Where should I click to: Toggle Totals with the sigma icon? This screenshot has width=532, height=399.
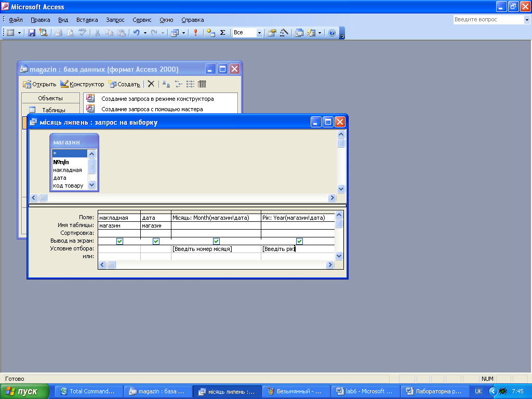pyautogui.click(x=222, y=33)
